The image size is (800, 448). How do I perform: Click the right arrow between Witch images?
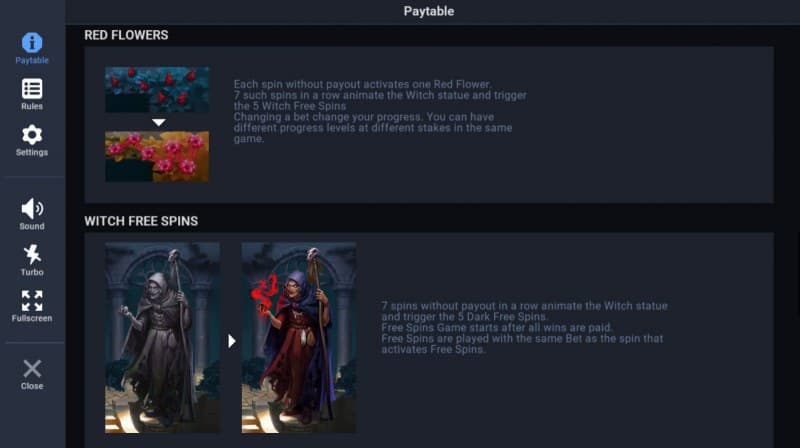(x=232, y=341)
